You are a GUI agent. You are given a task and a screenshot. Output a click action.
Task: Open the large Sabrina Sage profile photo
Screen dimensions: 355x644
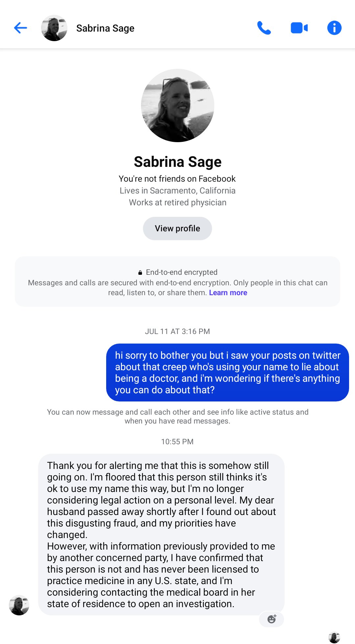[177, 105]
